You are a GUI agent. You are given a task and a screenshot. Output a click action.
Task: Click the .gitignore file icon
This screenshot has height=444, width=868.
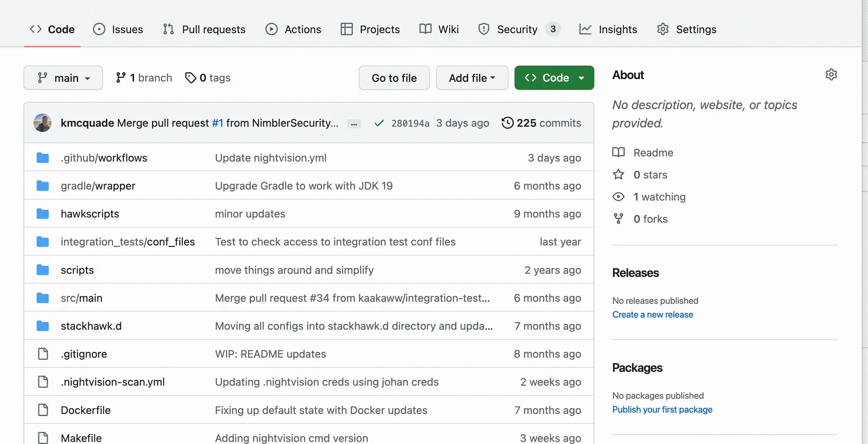coord(43,354)
